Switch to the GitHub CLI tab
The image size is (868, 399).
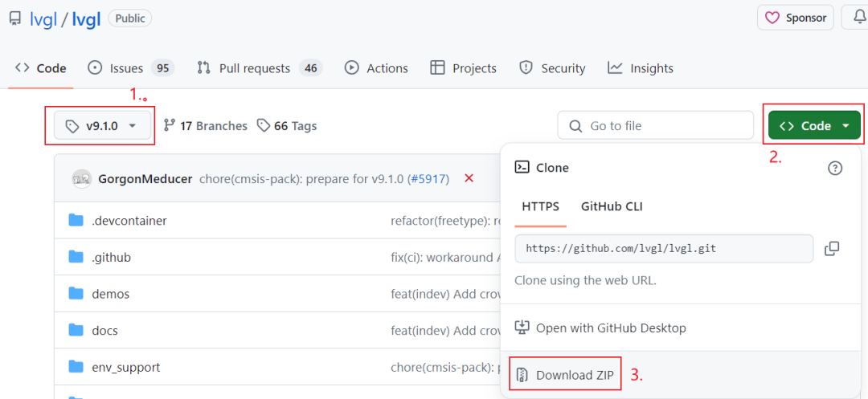pyautogui.click(x=612, y=206)
